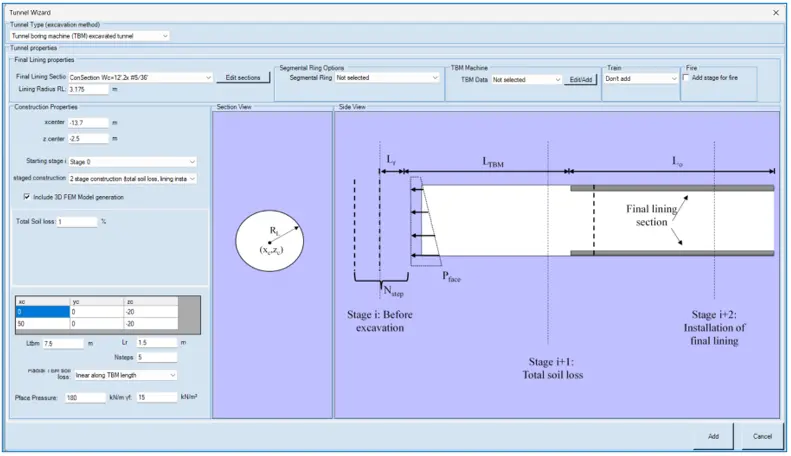Expand the Segmental Ring dropdown
The height and width of the screenshot is (456, 791).
click(387, 78)
